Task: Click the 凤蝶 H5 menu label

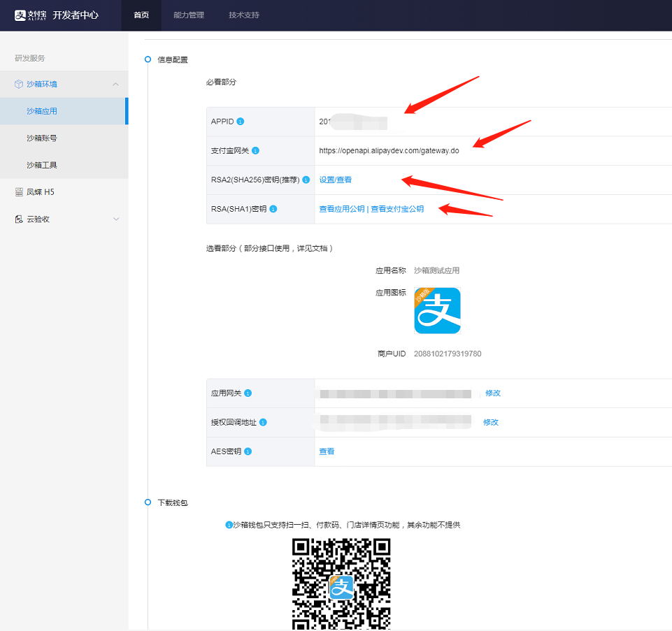Action: tap(41, 192)
